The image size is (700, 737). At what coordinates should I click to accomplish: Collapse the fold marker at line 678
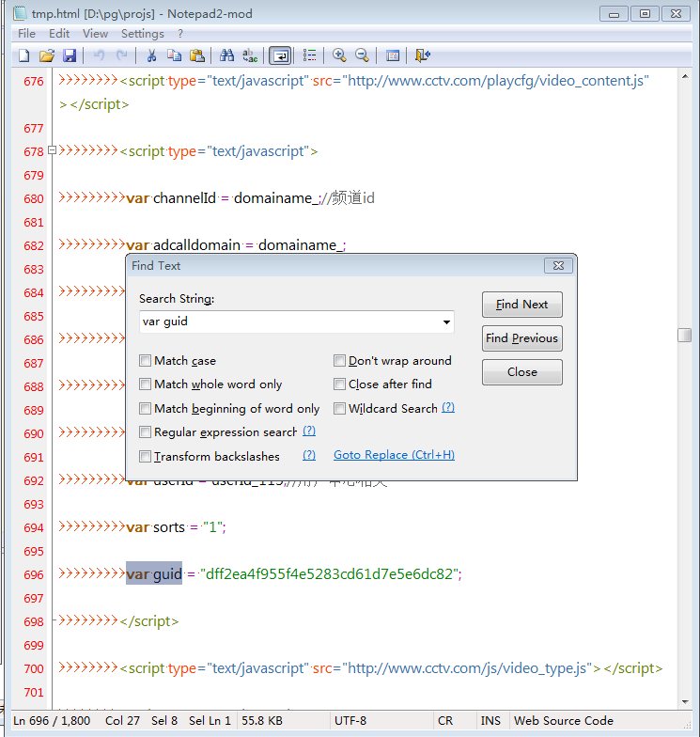tap(53, 150)
